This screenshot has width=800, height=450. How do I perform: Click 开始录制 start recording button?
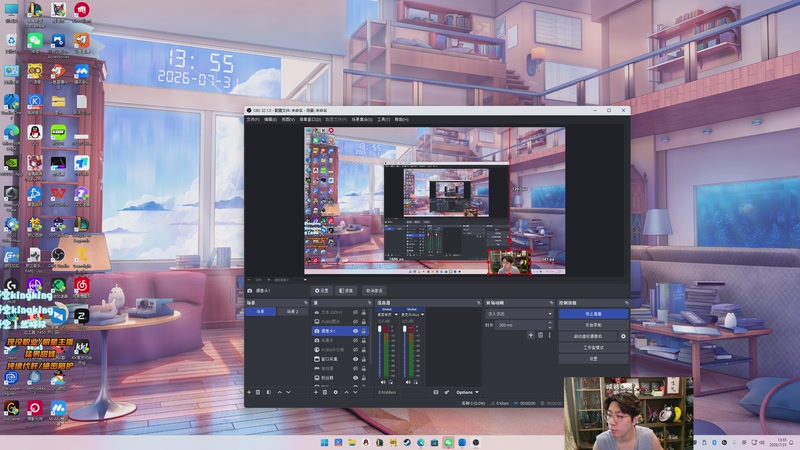593,325
